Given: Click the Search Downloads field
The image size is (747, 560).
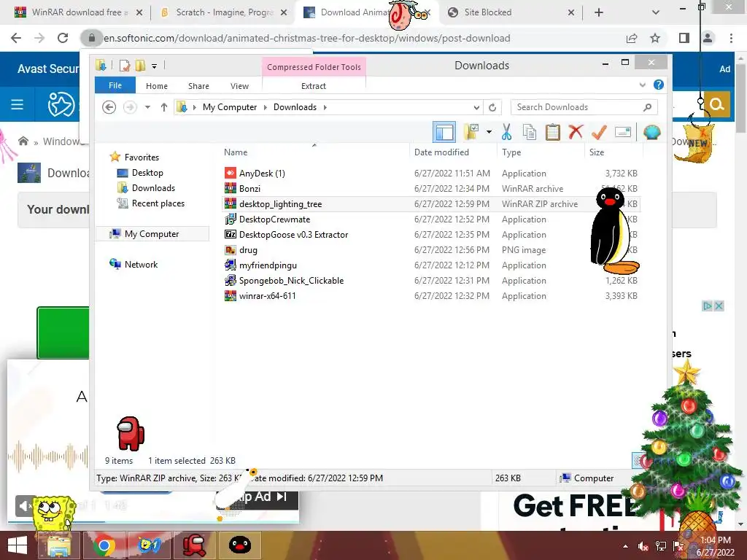Looking at the screenshot, I should [x=584, y=107].
